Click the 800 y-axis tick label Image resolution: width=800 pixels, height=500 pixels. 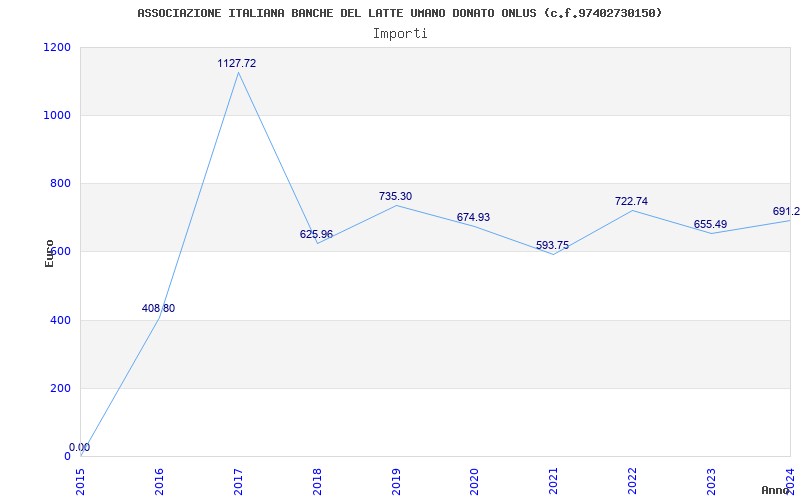60,184
